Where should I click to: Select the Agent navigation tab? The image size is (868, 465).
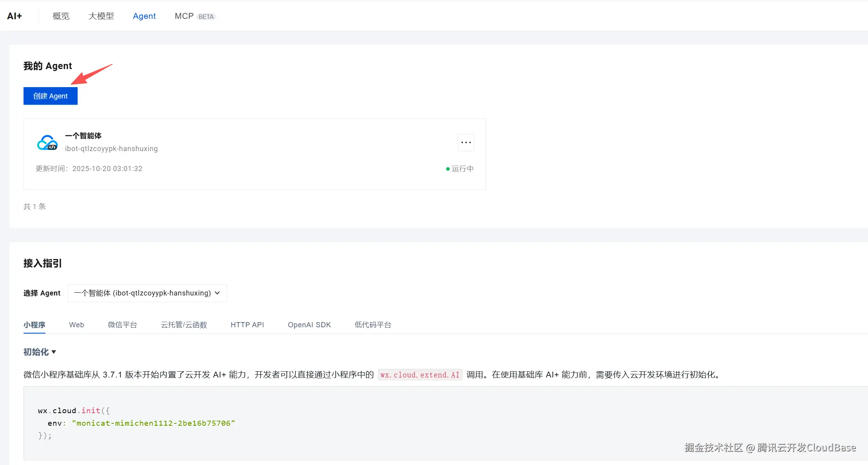(144, 16)
